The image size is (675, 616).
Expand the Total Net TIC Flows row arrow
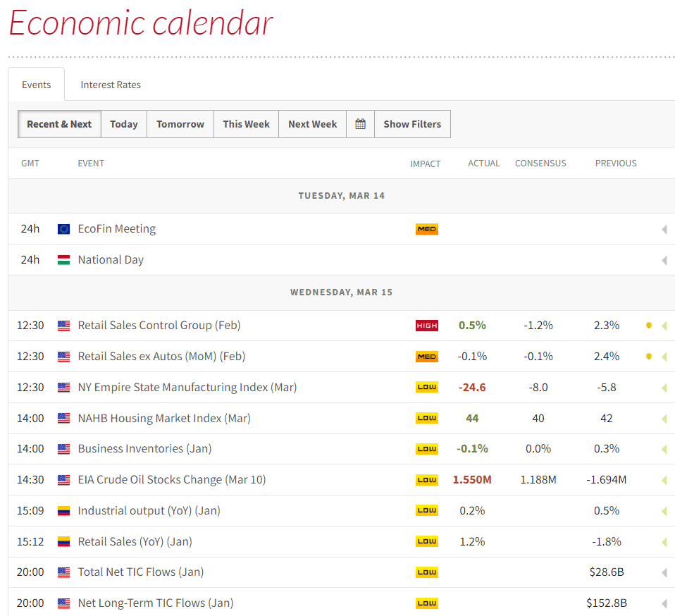point(664,572)
